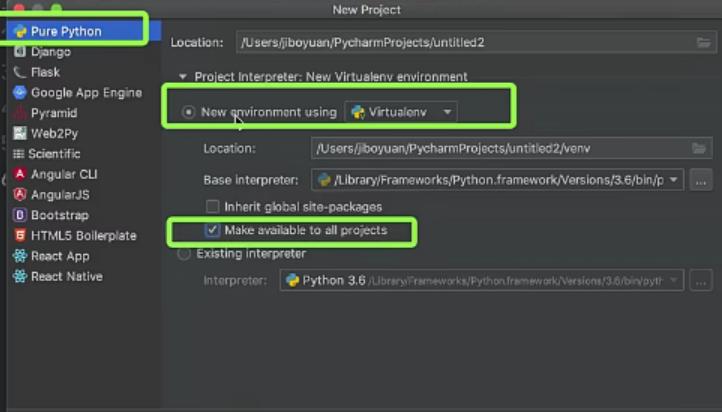Click the AngularJS label
The image size is (722, 412).
[x=60, y=195]
